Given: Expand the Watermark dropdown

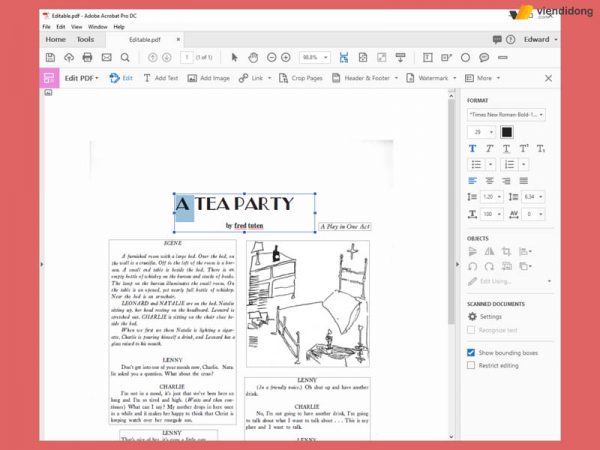Looking at the screenshot, I should tap(455, 78).
